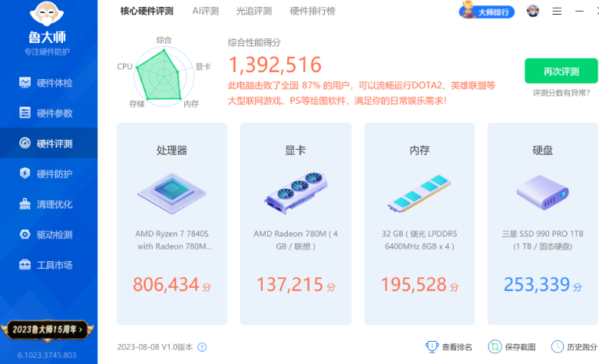Open 清理优化 in the sidebar

pyautogui.click(x=48, y=204)
